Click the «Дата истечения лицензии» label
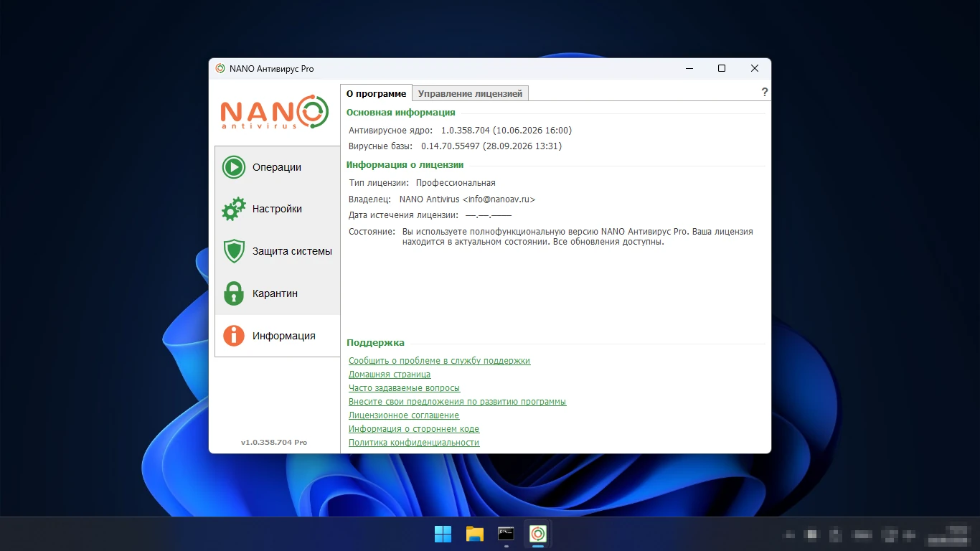 coord(403,215)
